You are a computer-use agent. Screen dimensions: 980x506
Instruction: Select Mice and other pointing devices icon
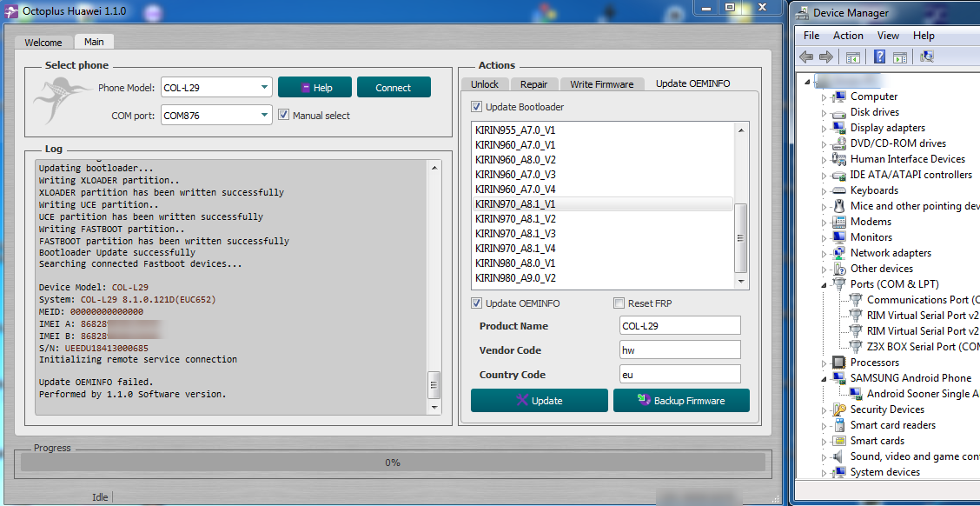click(839, 206)
